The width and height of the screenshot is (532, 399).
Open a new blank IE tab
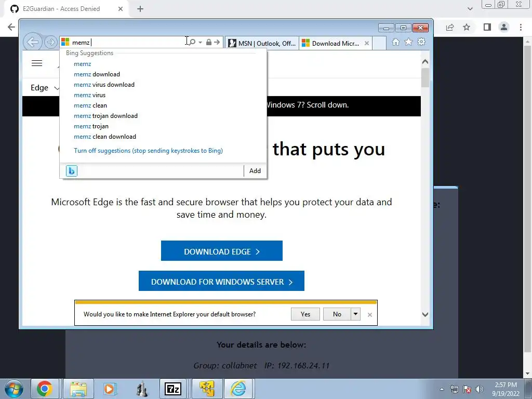coord(379,43)
